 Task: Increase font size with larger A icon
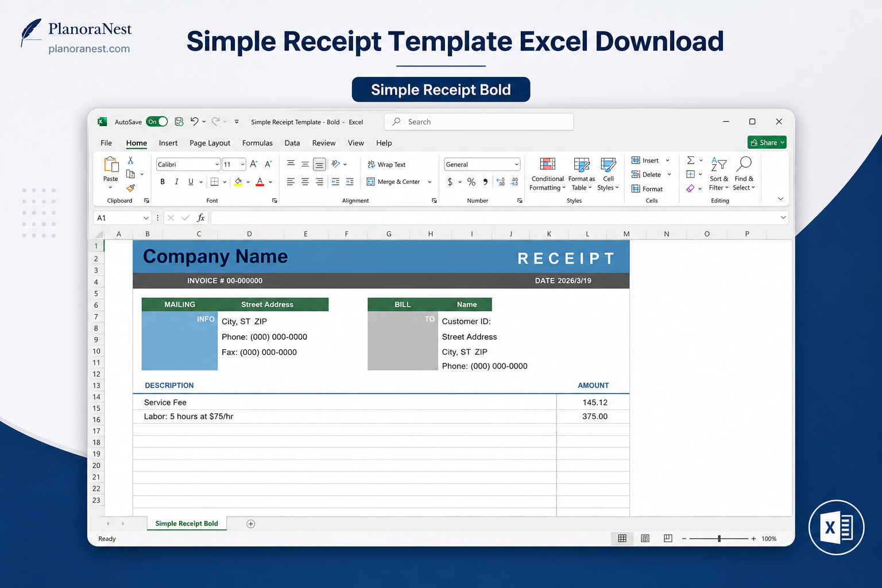pos(254,164)
